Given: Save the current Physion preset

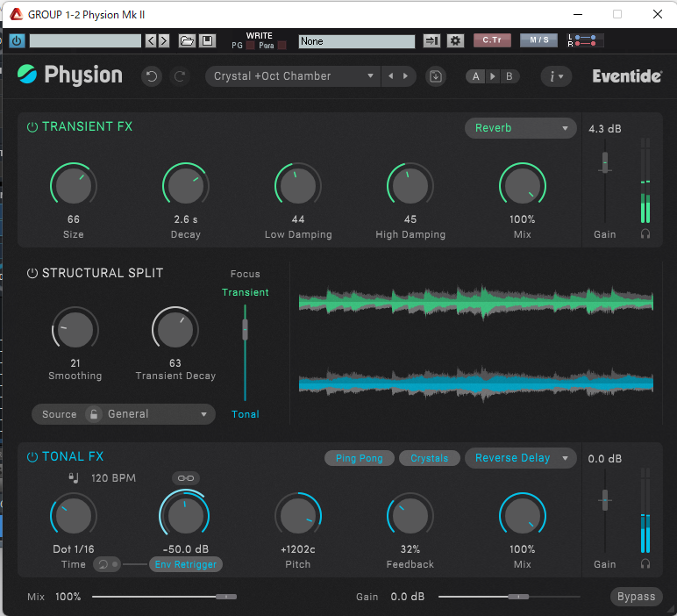Looking at the screenshot, I should [x=436, y=76].
